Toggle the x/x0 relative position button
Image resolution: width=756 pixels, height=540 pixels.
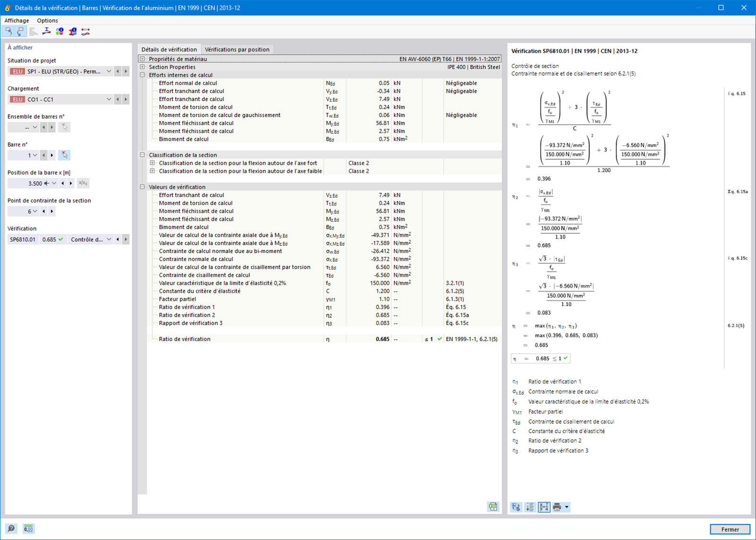83,183
